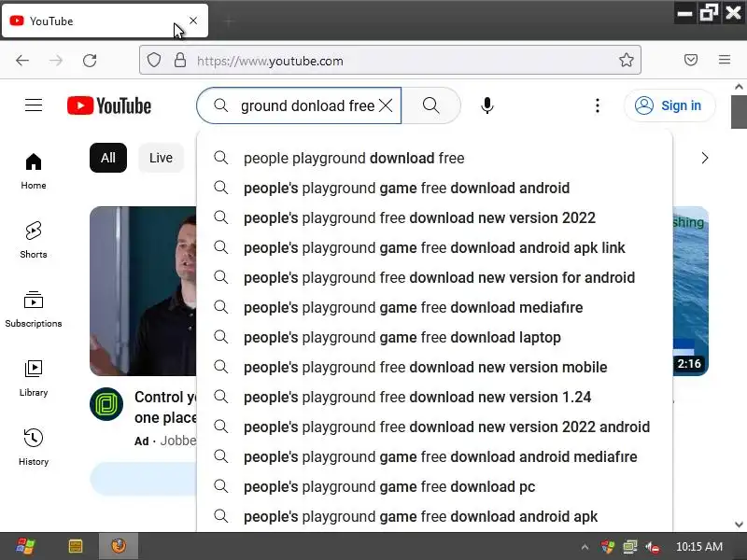Image resolution: width=747 pixels, height=560 pixels.
Task: Open file explorer from taskbar
Action: [76, 546]
